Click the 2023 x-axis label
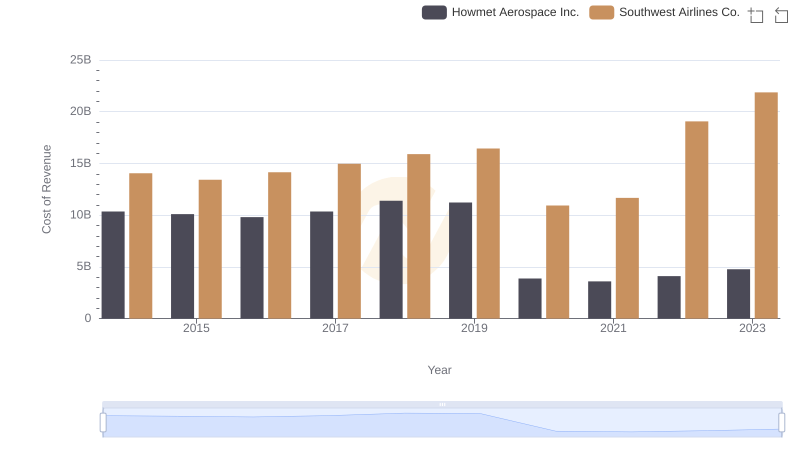 pyautogui.click(x=753, y=328)
